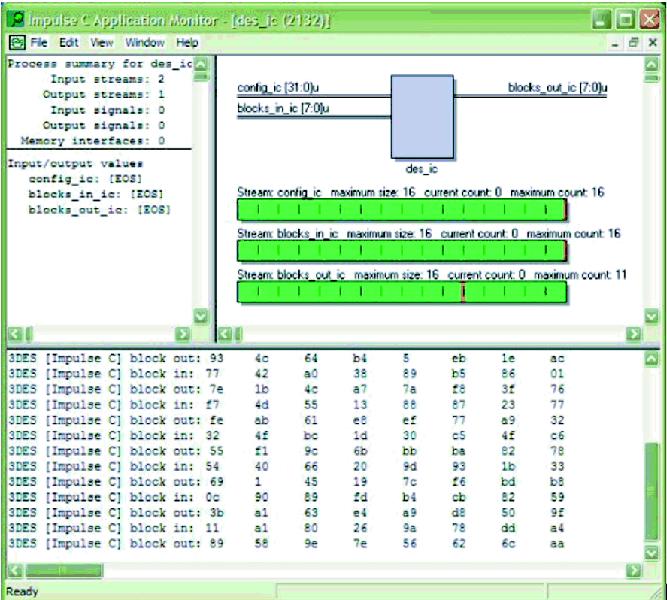Click the document icon beside File menu
Image resolution: width=667 pixels, height=600 pixels.
point(17,43)
